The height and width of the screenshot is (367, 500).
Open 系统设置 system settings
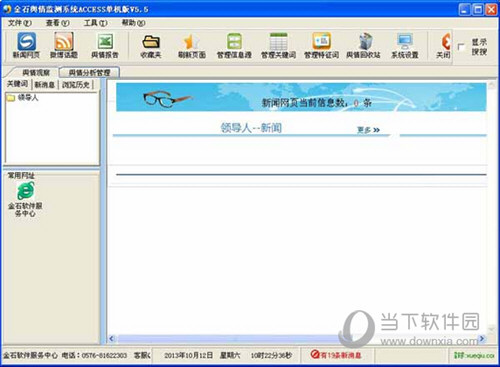click(x=405, y=45)
